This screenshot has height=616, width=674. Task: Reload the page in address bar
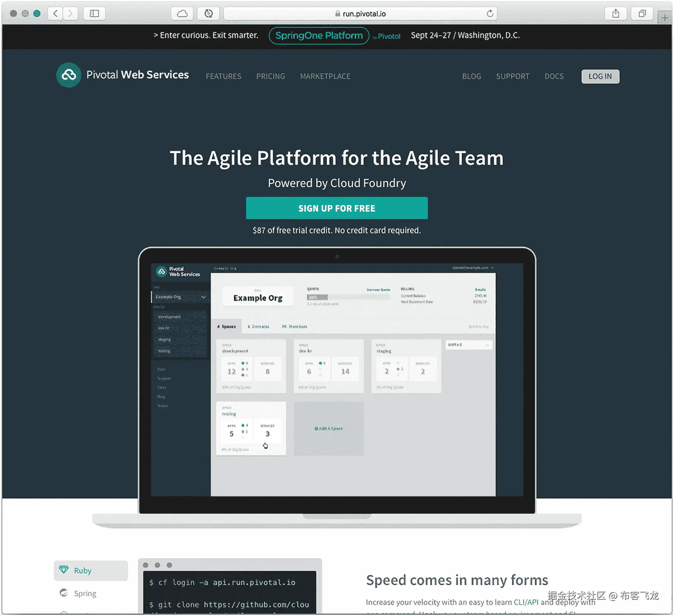tap(490, 14)
